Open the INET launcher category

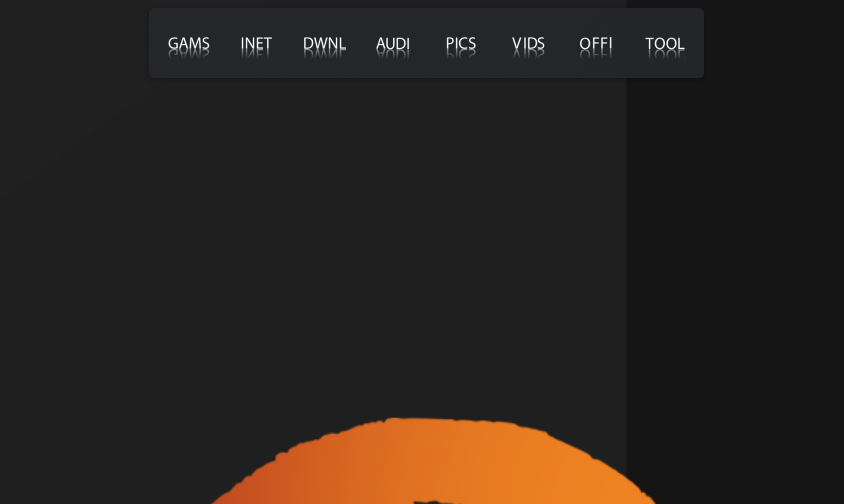[x=256, y=44]
